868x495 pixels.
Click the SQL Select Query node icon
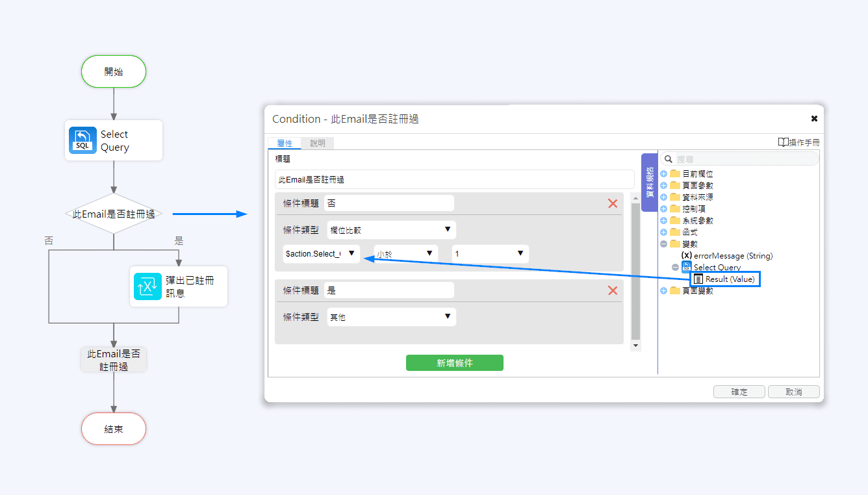pyautogui.click(x=83, y=141)
